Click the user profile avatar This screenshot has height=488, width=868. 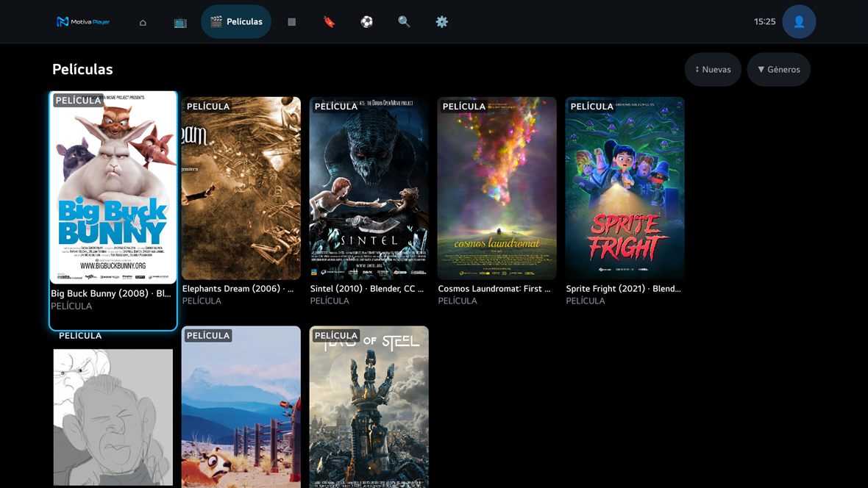799,21
